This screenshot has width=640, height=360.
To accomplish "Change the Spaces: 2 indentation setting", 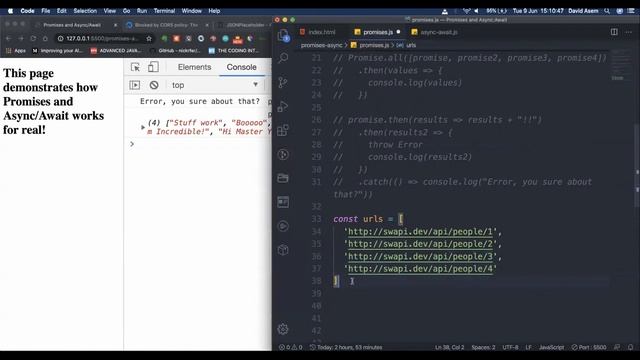I will point(483,347).
